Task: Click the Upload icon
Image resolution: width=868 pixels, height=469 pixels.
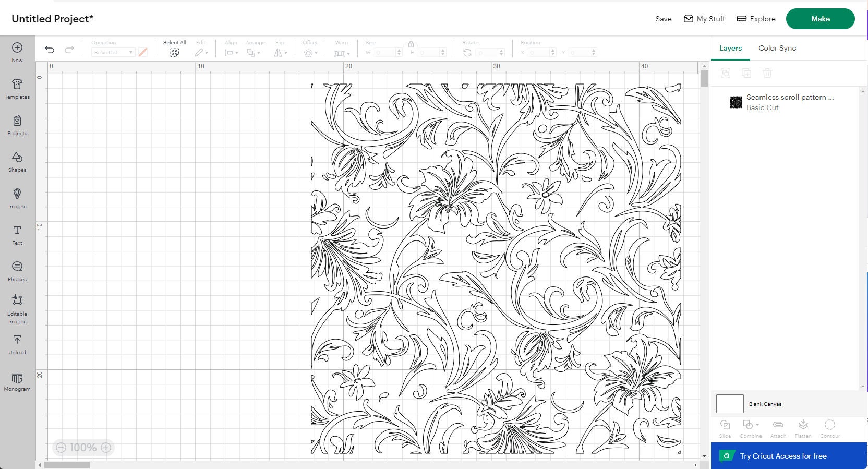Action: (17, 340)
